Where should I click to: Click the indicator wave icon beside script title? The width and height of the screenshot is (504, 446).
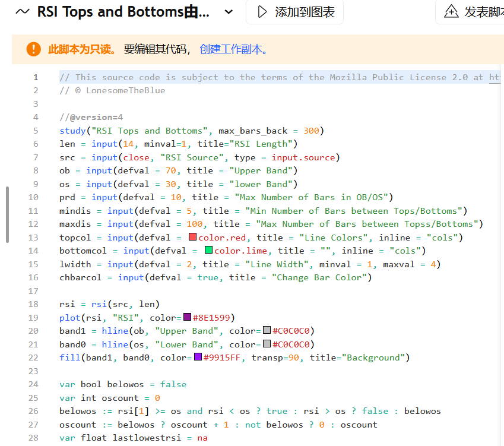click(x=23, y=12)
